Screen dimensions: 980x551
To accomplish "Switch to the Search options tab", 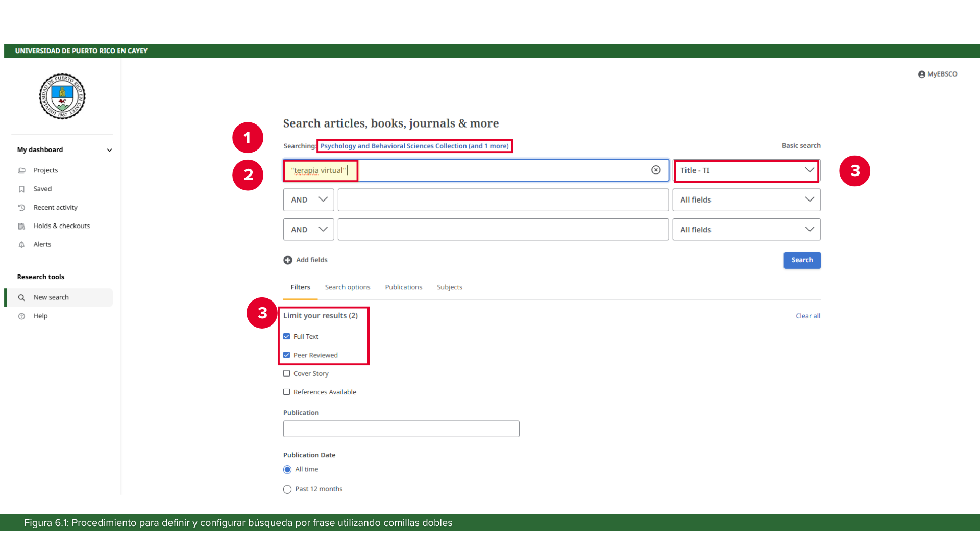I will (x=348, y=287).
